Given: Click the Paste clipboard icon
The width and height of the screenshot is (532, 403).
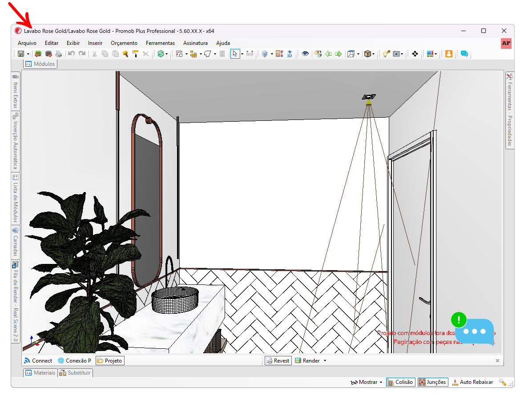Looking at the screenshot, I should coord(115,54).
